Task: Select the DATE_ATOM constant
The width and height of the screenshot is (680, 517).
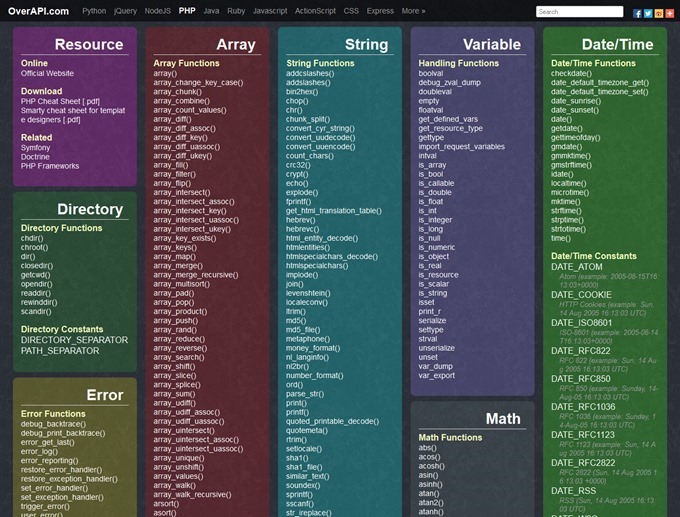Action: tap(577, 267)
